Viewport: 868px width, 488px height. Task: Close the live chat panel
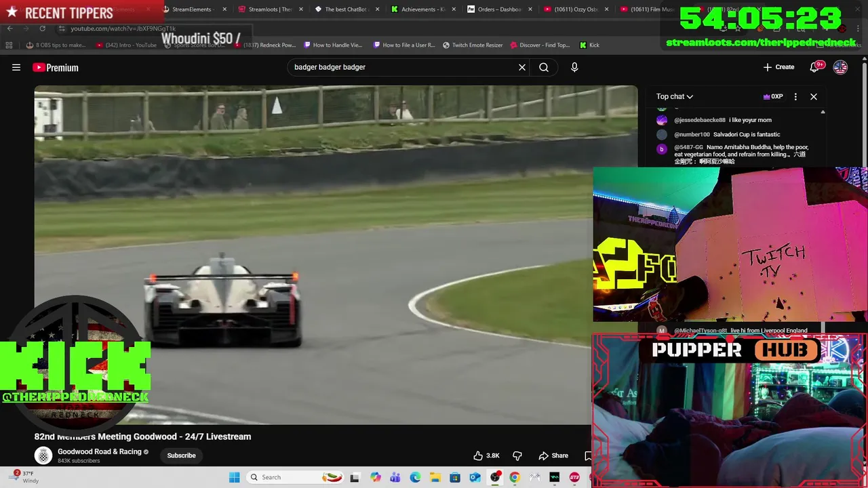click(814, 96)
